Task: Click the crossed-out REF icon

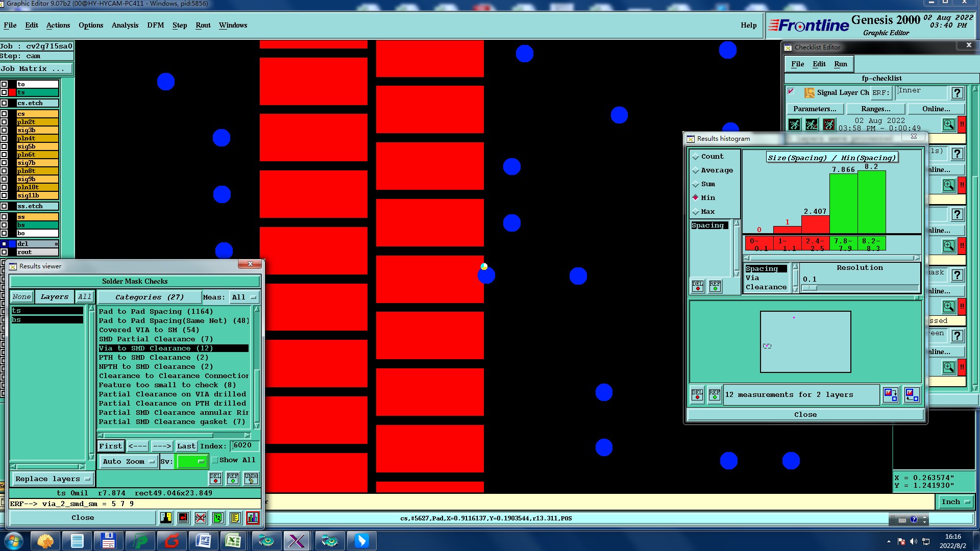Action: [x=201, y=518]
